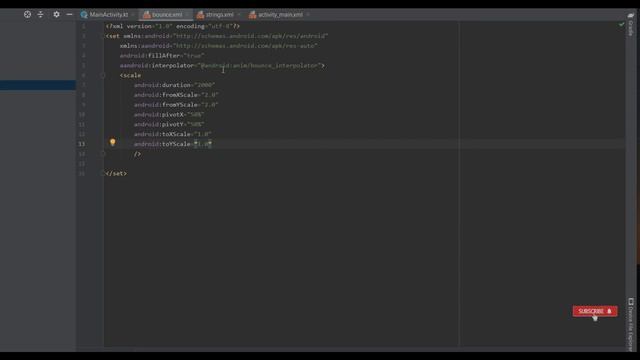
Task: Click the android:toYScale attribute
Action: [x=173, y=144]
